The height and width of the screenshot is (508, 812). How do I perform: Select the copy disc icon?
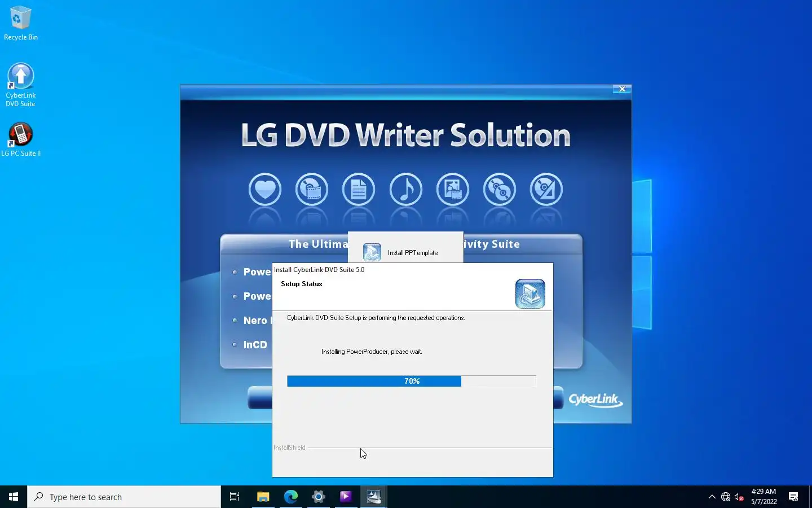click(500, 190)
